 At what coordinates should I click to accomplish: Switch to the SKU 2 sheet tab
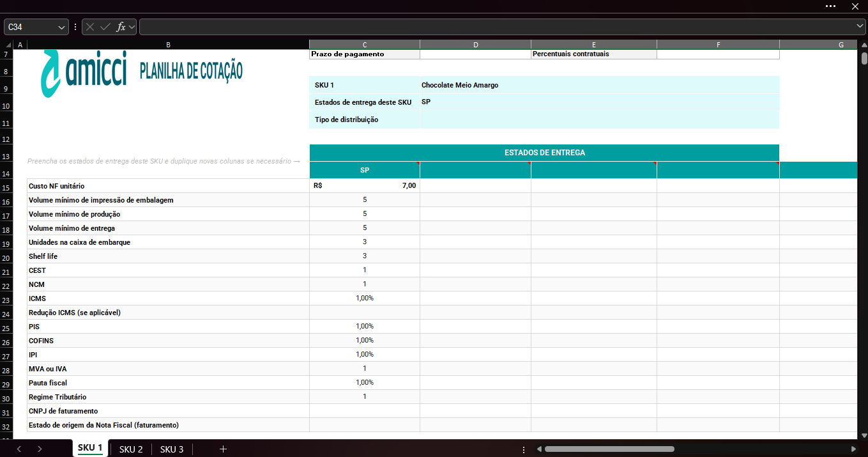(131, 449)
